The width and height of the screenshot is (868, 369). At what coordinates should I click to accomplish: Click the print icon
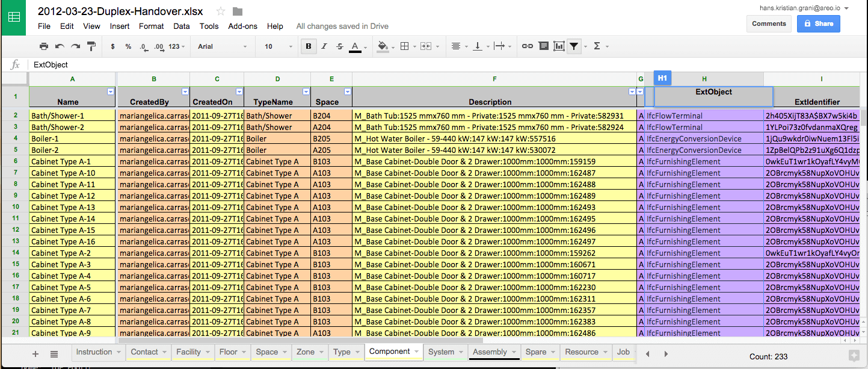(43, 46)
